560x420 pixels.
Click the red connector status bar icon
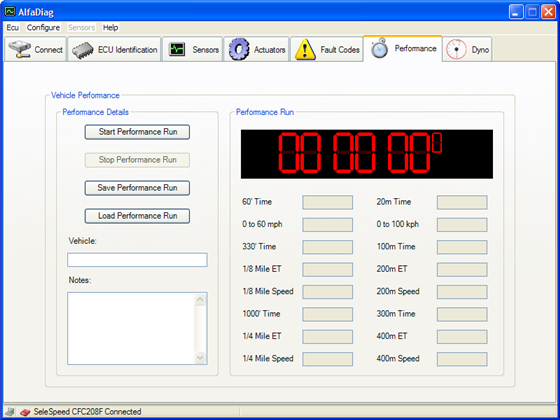coord(25,412)
